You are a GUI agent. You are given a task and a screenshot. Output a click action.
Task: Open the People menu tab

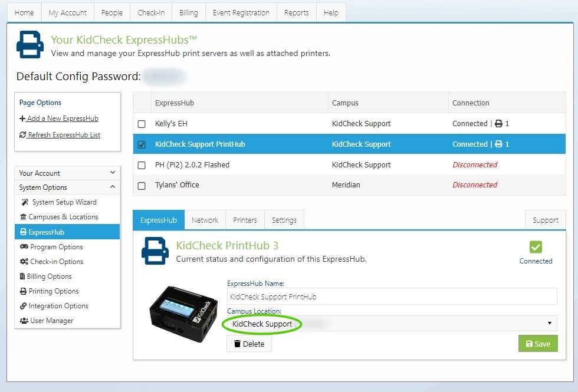(x=112, y=12)
